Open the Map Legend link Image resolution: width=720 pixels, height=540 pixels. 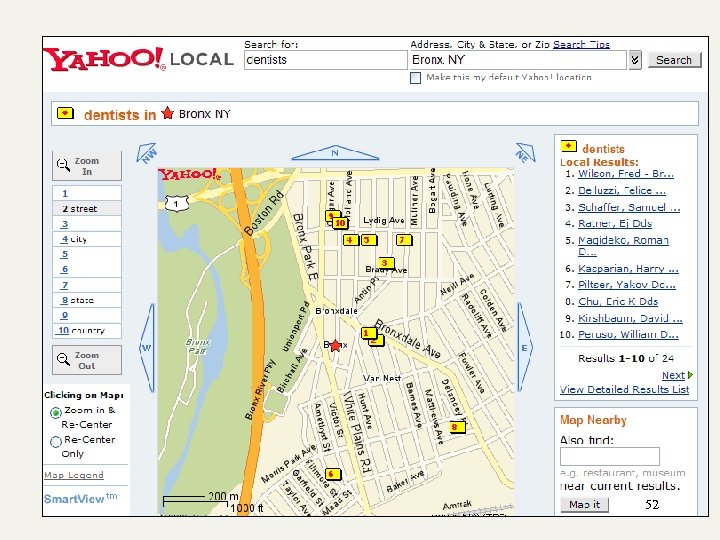(x=74, y=475)
